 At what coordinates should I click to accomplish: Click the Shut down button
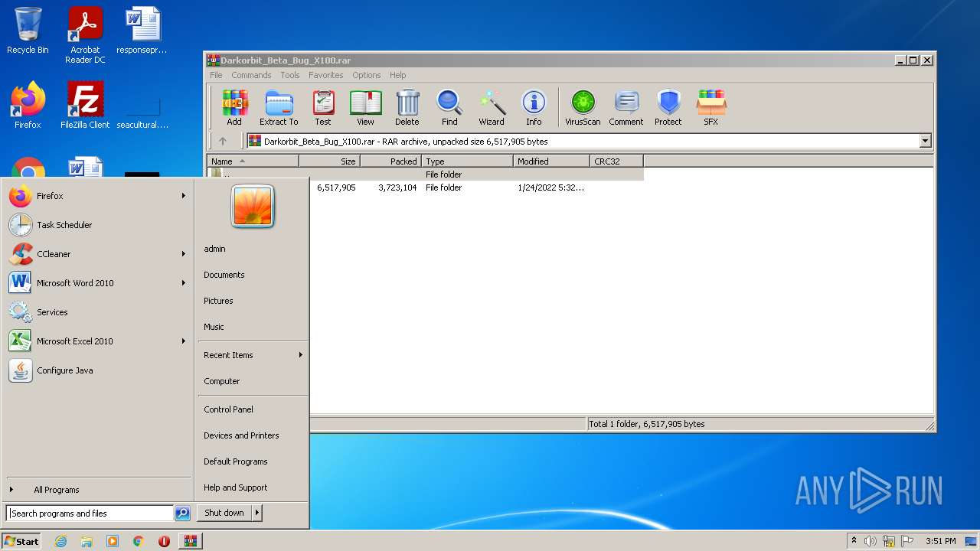(x=224, y=513)
